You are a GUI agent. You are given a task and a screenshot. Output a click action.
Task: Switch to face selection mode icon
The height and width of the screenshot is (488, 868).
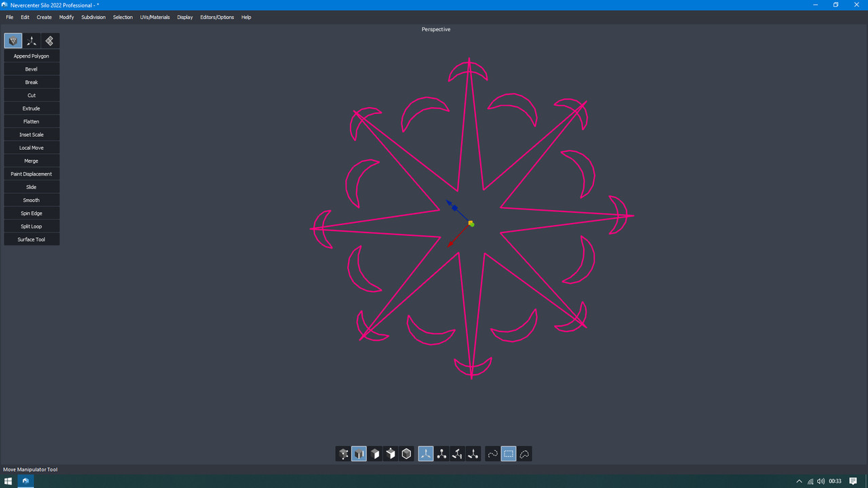(x=375, y=454)
